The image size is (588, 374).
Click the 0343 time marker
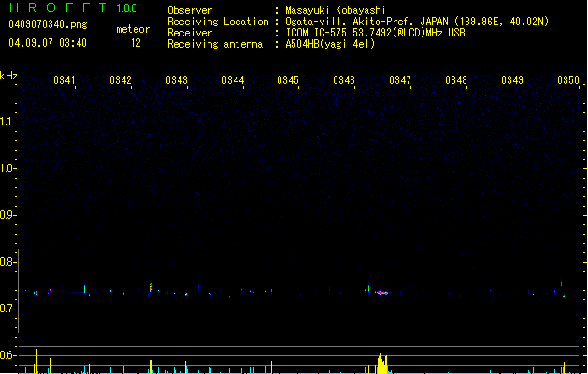pyautogui.click(x=177, y=80)
